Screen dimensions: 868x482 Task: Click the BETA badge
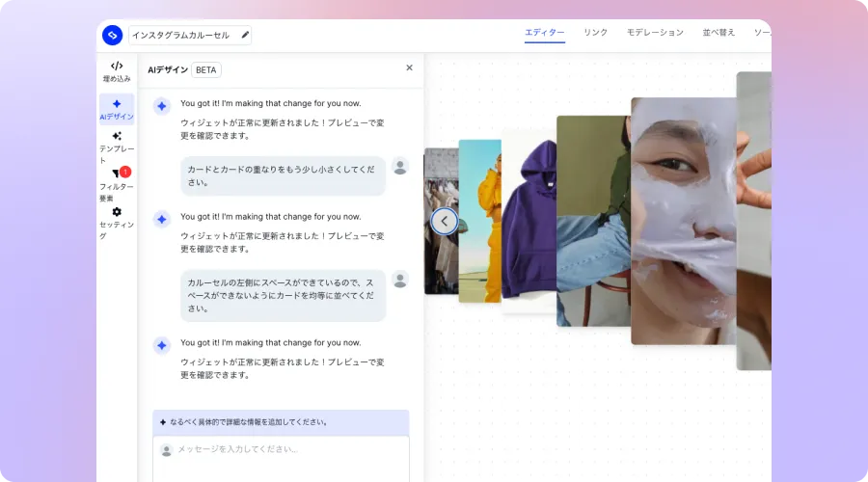[206, 70]
